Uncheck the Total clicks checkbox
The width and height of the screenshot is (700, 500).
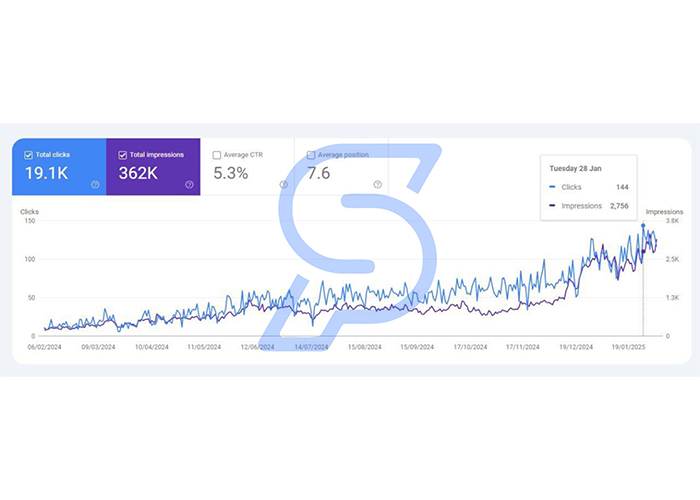pyautogui.click(x=28, y=155)
